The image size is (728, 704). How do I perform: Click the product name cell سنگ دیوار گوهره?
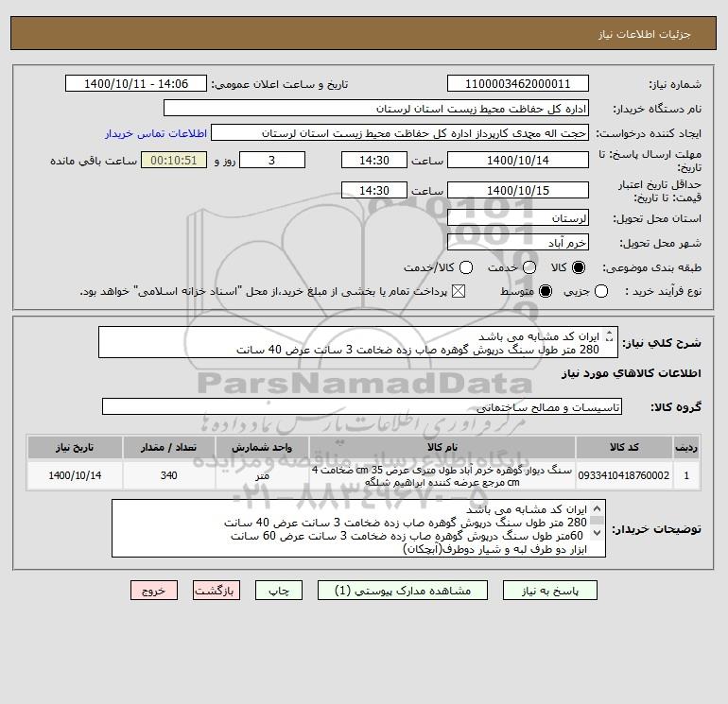point(442,475)
